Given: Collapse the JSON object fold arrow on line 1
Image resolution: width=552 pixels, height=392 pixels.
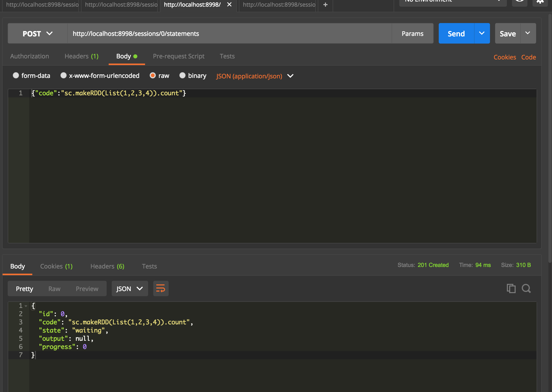Looking at the screenshot, I should [26, 306].
